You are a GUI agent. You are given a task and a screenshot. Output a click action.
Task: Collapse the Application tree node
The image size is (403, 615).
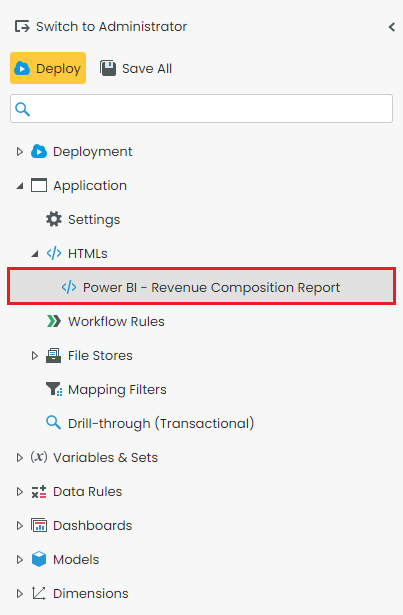point(20,186)
